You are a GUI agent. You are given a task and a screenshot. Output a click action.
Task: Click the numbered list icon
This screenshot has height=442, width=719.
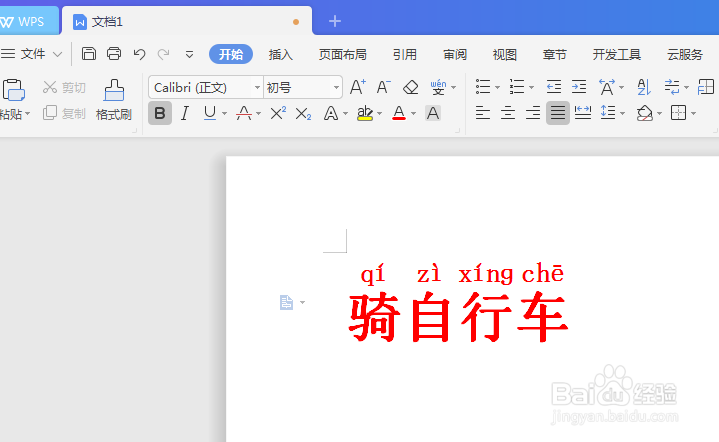pyautogui.click(x=517, y=87)
